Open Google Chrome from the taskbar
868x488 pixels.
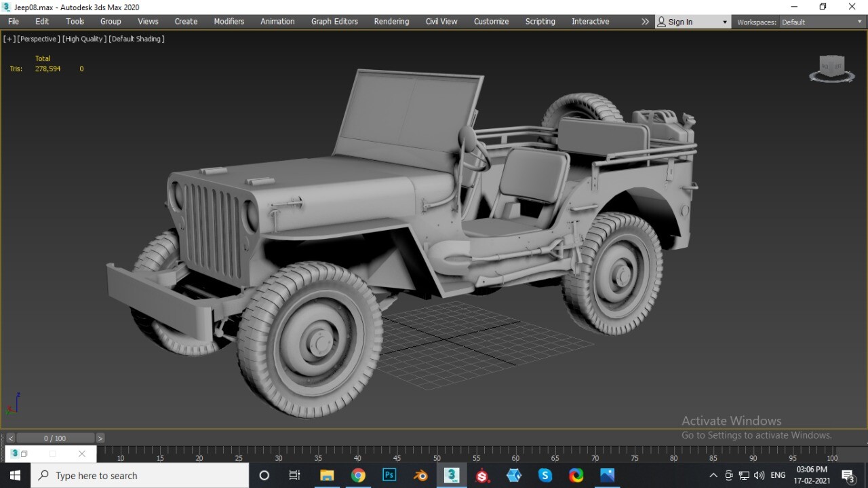coord(358,475)
